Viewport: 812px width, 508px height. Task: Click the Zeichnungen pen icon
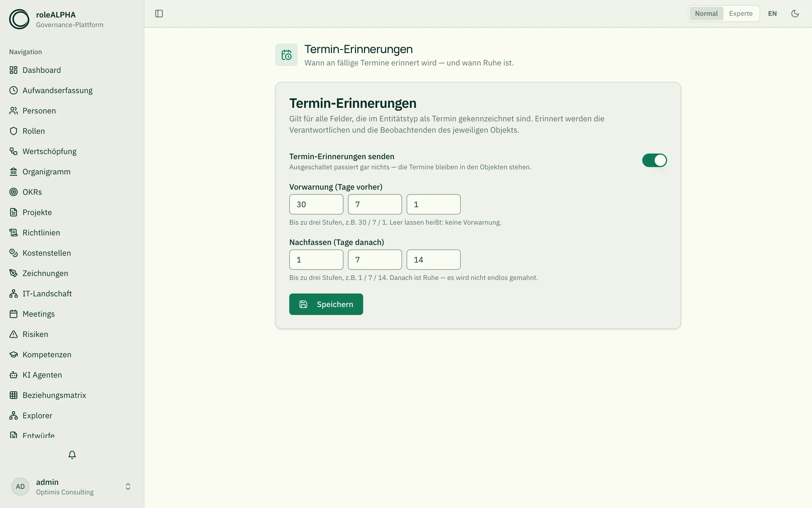14,273
